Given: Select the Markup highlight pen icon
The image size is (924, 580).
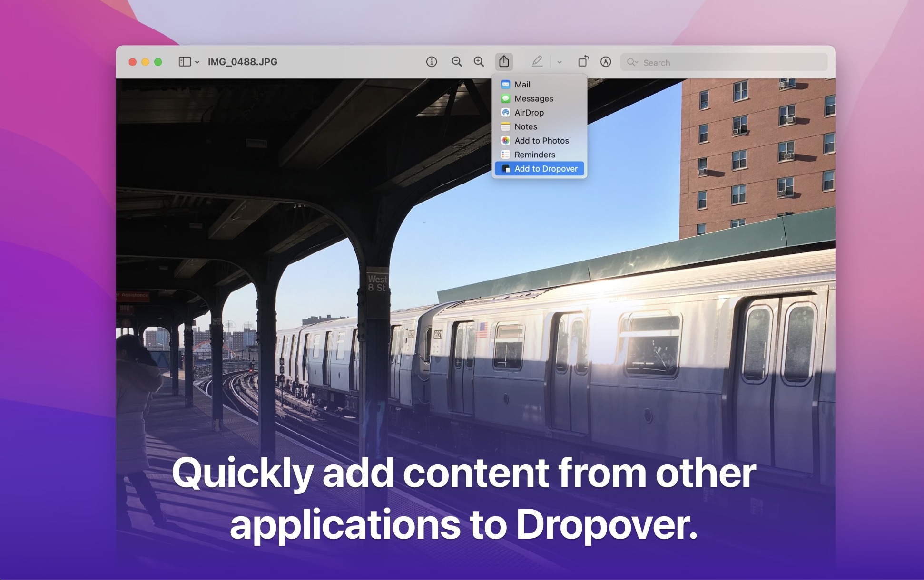Looking at the screenshot, I should click(x=537, y=62).
